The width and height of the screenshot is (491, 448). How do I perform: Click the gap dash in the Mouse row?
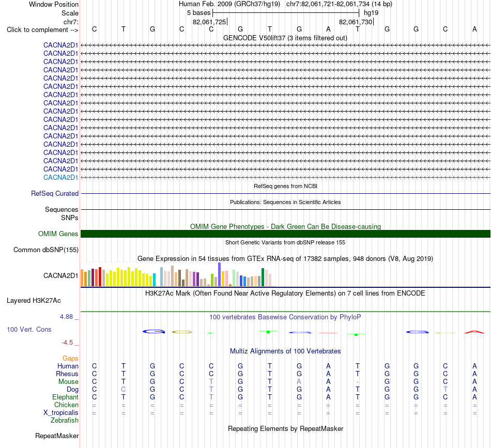[x=358, y=382]
